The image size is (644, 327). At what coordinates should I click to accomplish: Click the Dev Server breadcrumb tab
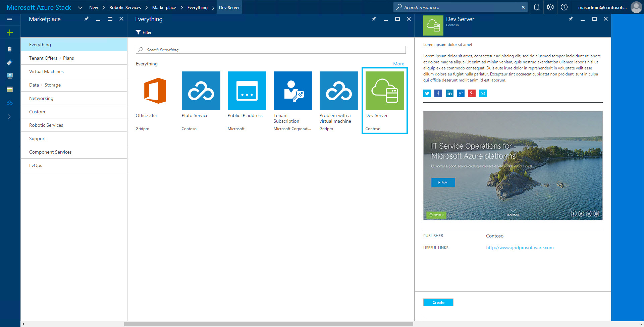click(229, 7)
